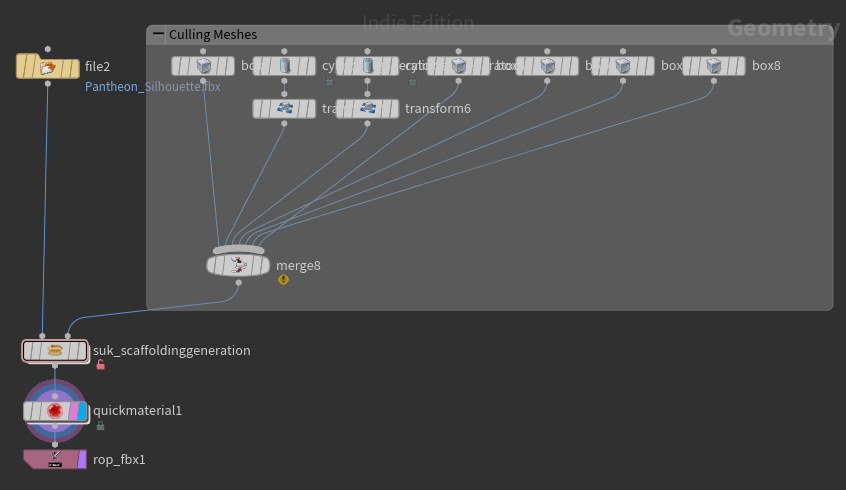Select the file2 node icon
This screenshot has height=490, width=846.
(x=47, y=67)
